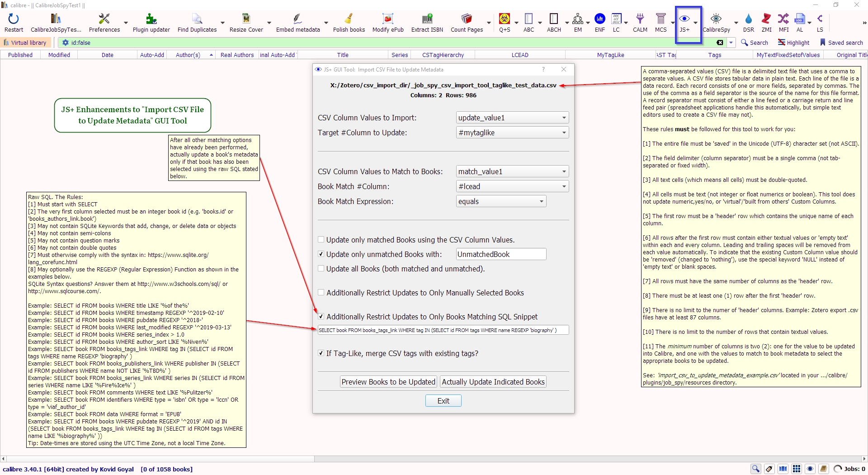This screenshot has height=475, width=868.
Task: Expand 'CSV Column Values to Match' combo box
Action: pyautogui.click(x=512, y=171)
